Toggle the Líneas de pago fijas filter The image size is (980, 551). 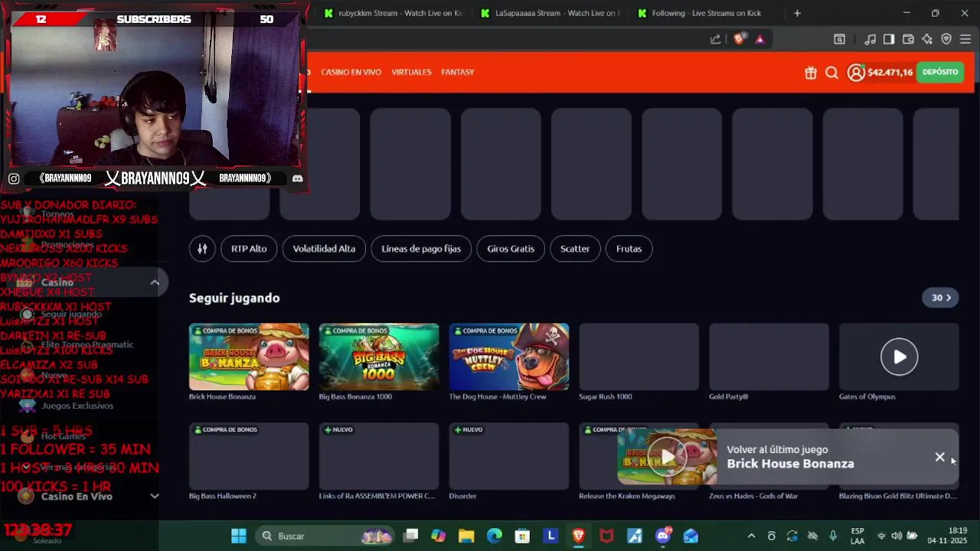coord(421,249)
